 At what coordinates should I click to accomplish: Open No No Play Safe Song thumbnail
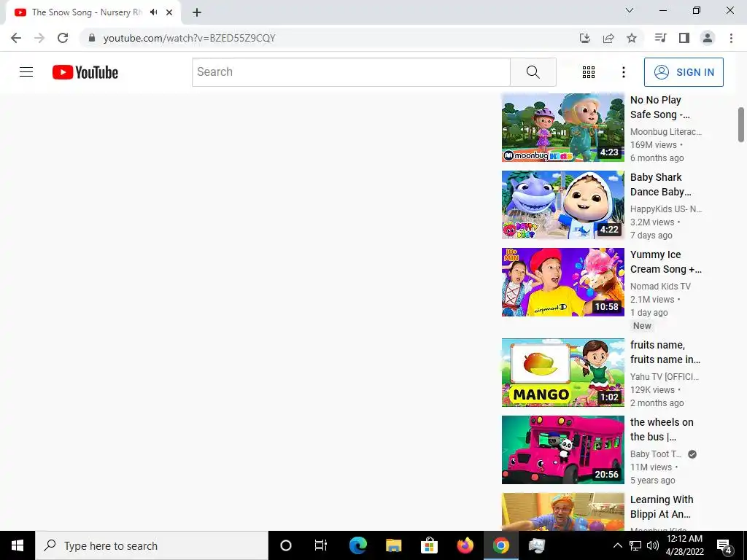point(562,128)
